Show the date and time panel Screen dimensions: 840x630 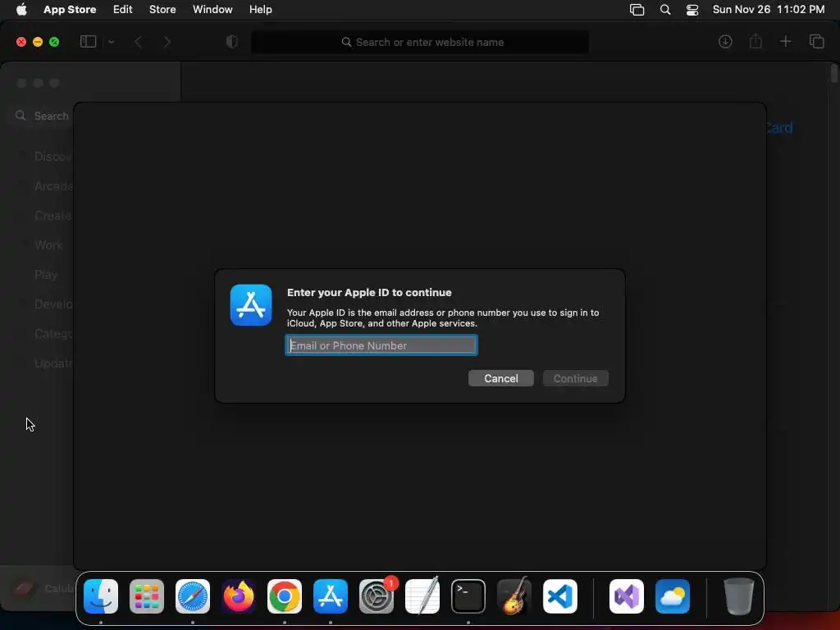click(768, 10)
